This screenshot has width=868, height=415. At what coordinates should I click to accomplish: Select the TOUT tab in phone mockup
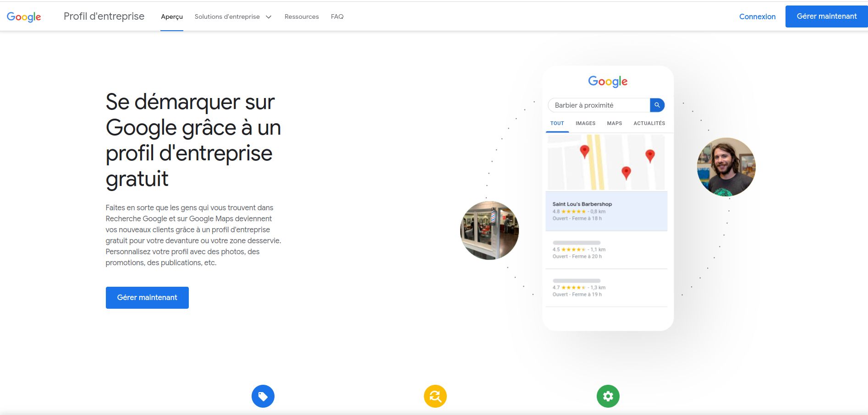point(557,123)
